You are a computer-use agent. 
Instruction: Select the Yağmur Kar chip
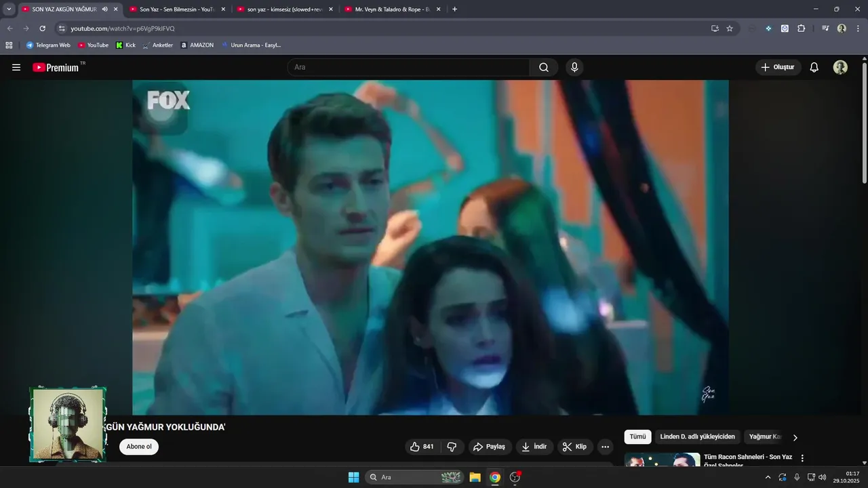coord(764,437)
